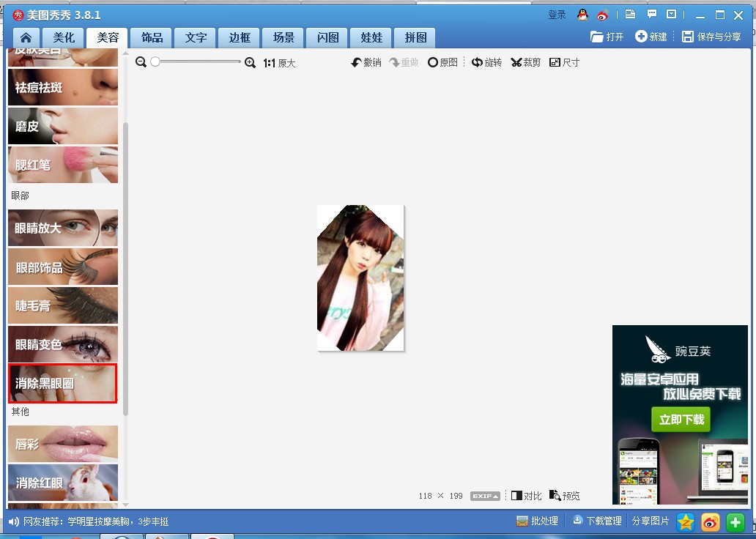Image resolution: width=756 pixels, height=539 pixels.
Task: Click the QQ penguin login icon
Action: click(582, 15)
